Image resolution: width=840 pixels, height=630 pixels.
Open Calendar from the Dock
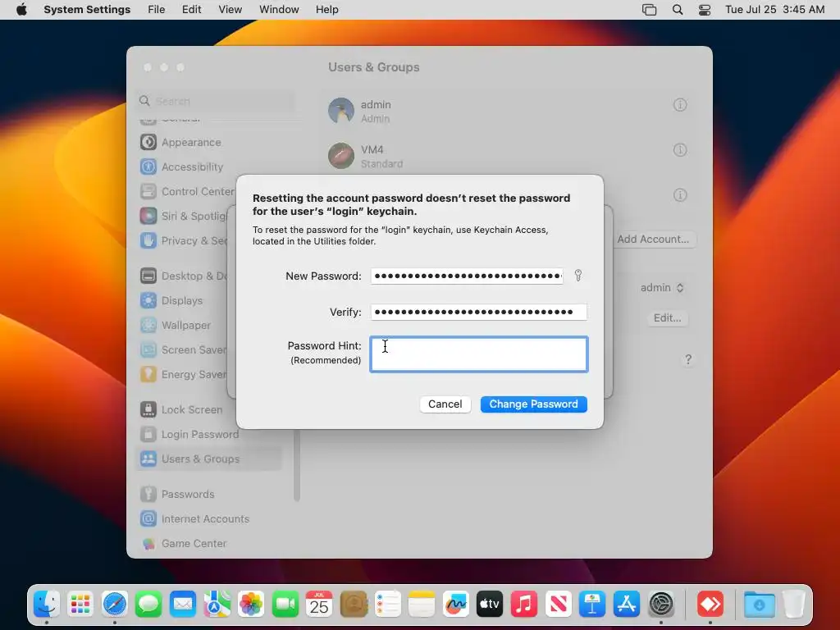click(319, 605)
